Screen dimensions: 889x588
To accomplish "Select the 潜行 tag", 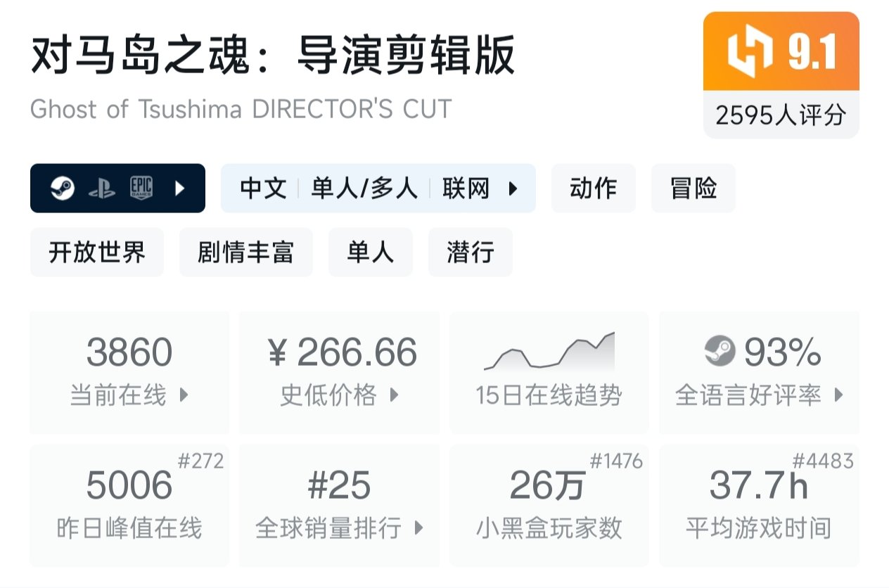I will coord(471,252).
